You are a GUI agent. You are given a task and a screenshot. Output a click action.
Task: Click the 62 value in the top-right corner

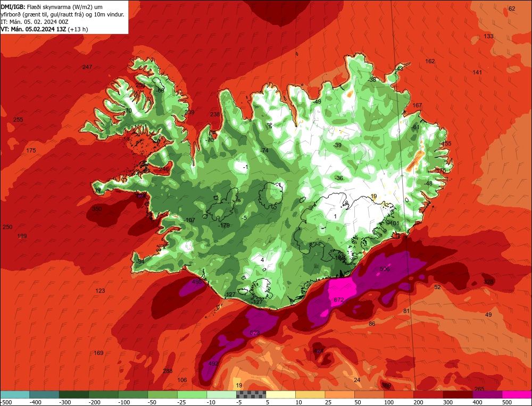click(512, 9)
